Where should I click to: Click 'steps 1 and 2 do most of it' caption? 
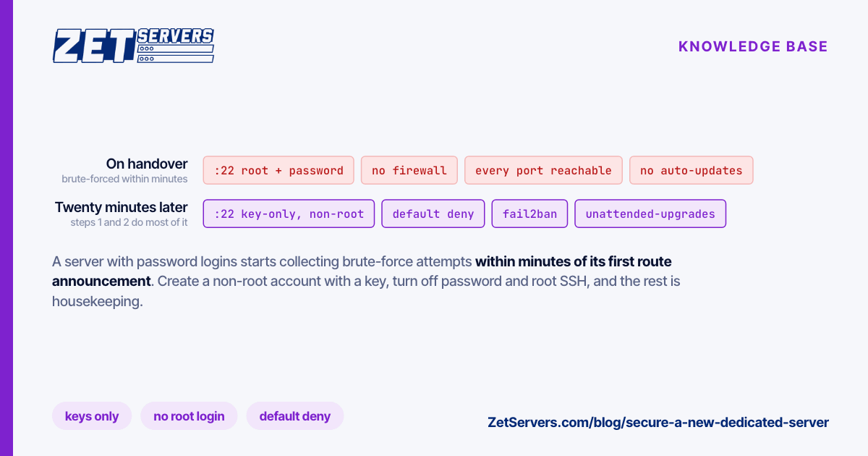(129, 223)
